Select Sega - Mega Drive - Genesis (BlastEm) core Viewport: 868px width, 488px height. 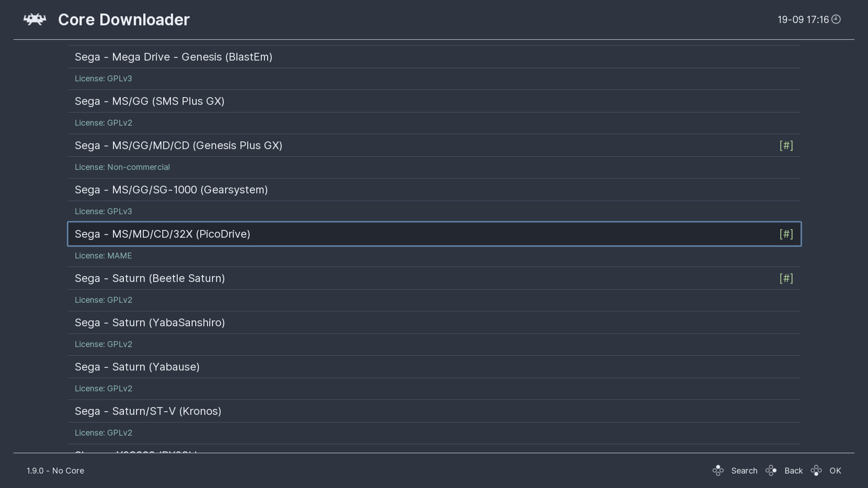[434, 57]
